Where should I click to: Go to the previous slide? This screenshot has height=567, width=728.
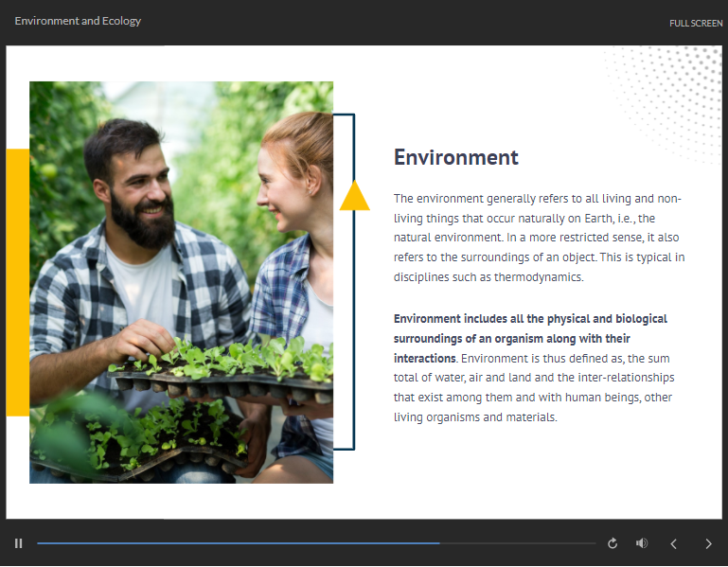coord(674,543)
